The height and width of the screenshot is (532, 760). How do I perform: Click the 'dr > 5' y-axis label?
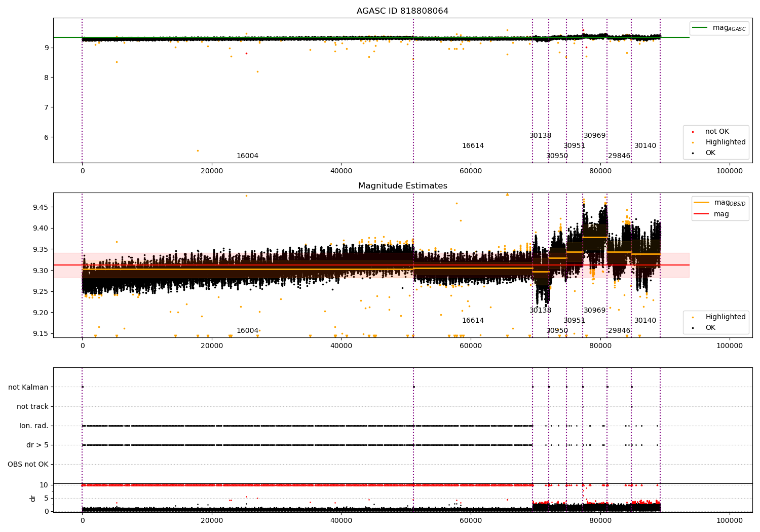pos(37,445)
